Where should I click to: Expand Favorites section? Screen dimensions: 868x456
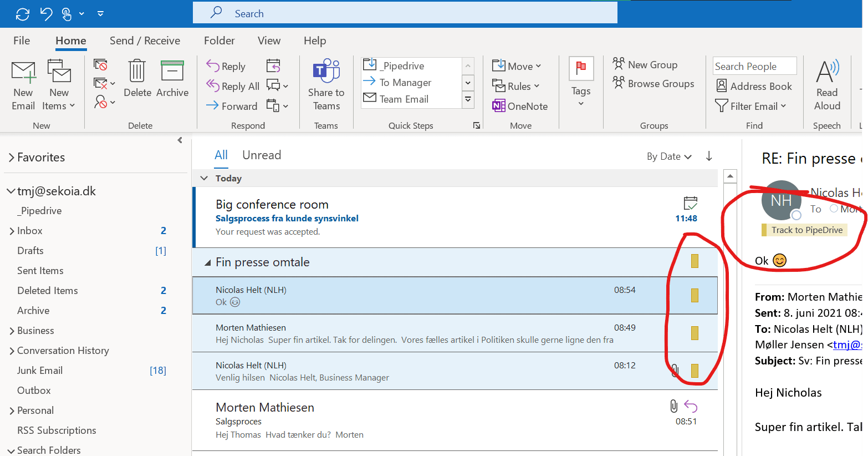click(x=12, y=158)
